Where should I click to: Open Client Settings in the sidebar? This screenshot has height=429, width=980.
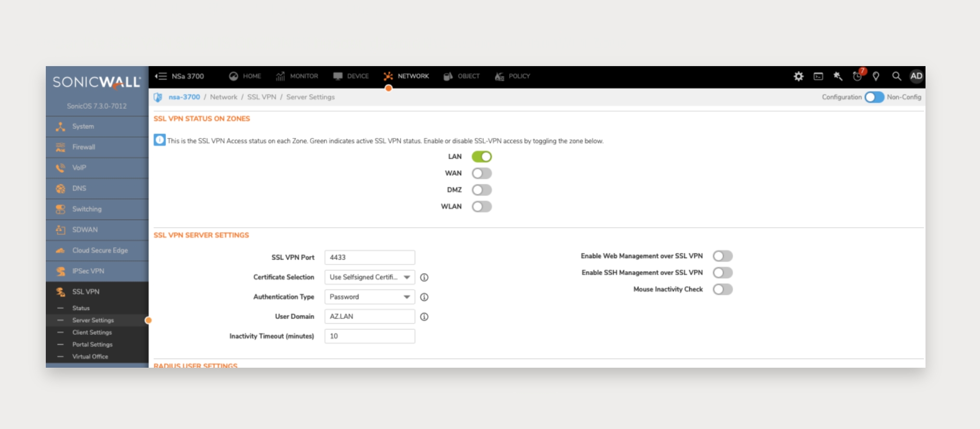92,332
